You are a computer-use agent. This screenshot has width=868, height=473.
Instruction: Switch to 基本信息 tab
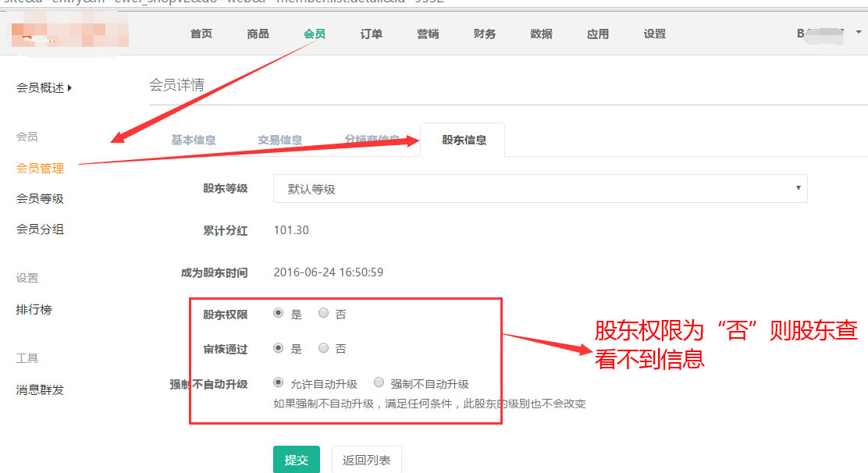pos(194,140)
